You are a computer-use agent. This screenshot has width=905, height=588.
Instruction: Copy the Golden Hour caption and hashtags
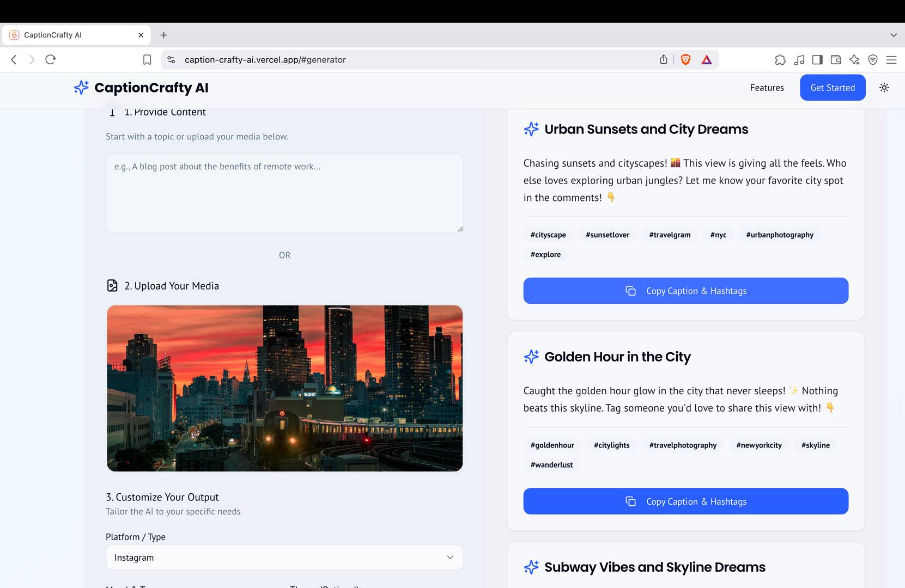[x=685, y=501]
